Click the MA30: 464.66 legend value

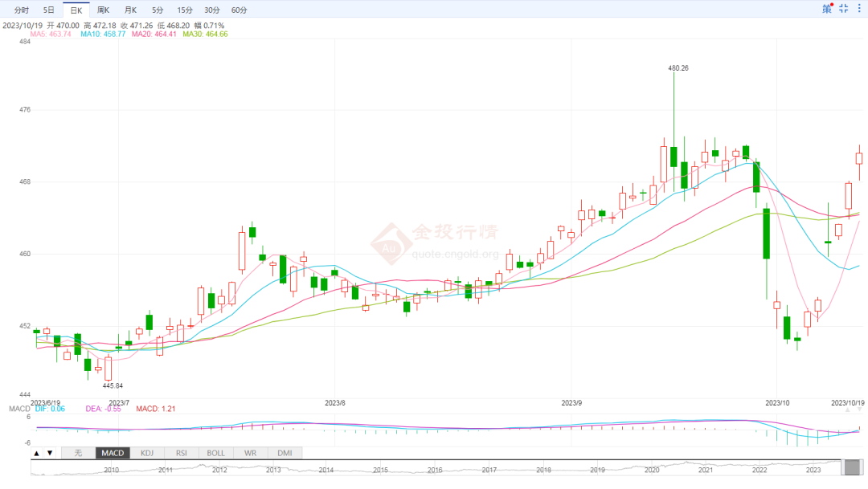(205, 35)
